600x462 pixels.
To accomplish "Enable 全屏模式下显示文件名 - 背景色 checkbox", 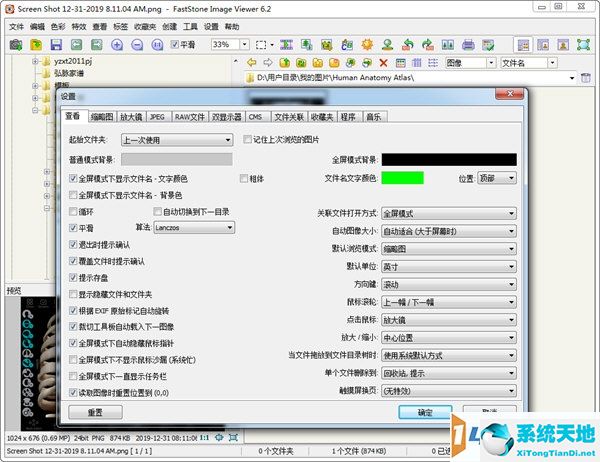I will (x=73, y=195).
